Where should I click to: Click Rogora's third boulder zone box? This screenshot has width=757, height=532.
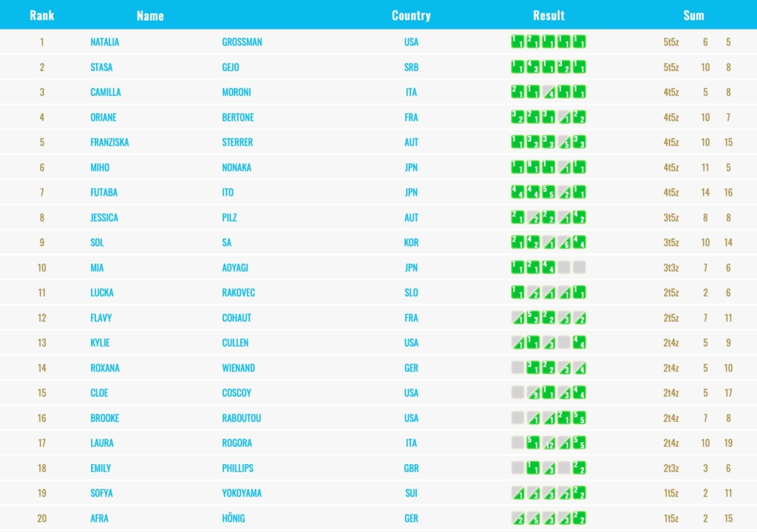549,443
